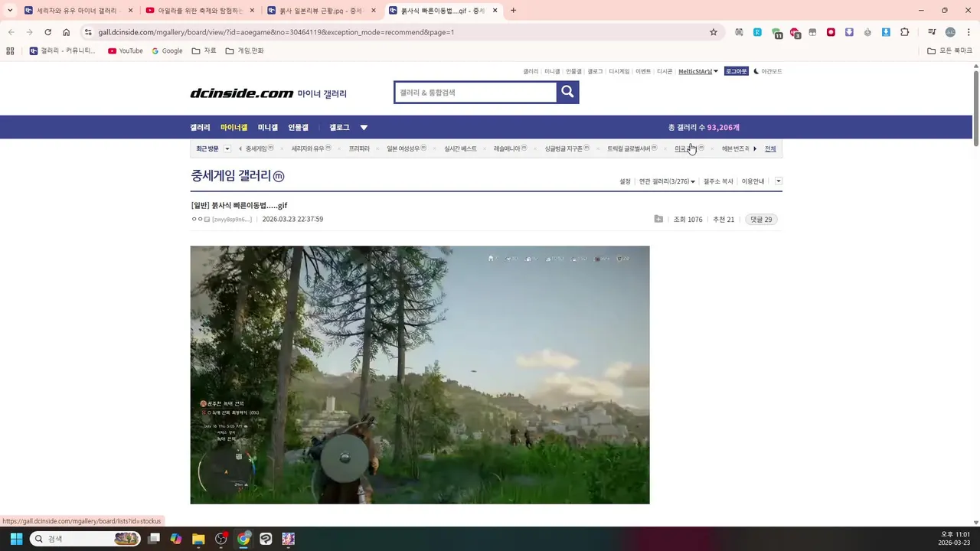980x551 pixels.
Task: Open 이용안내 link
Action: coord(753,181)
